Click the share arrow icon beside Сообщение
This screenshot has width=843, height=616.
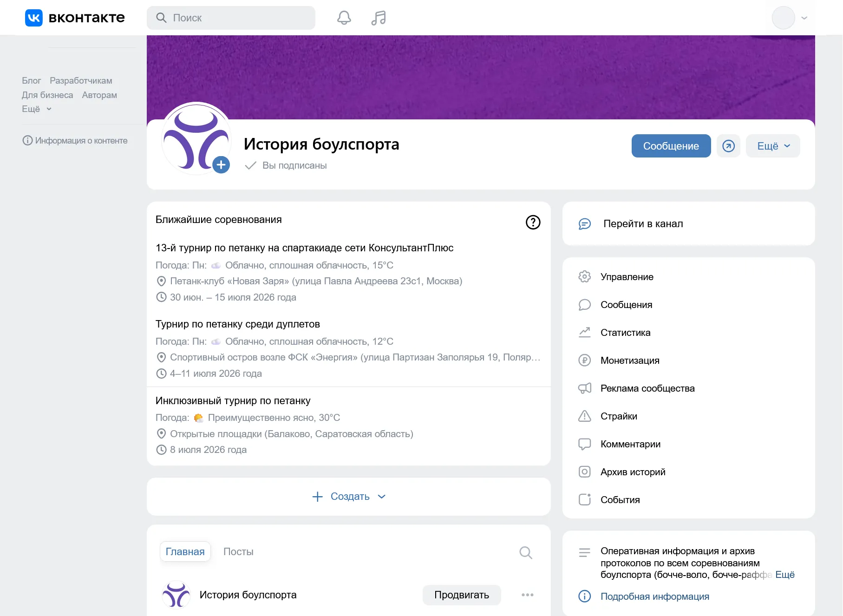coord(728,146)
